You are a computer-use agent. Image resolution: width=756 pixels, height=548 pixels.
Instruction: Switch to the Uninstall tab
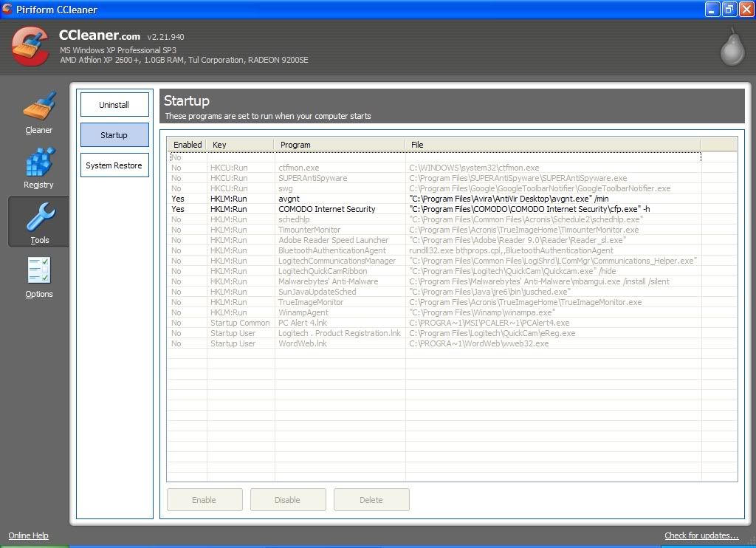click(114, 105)
